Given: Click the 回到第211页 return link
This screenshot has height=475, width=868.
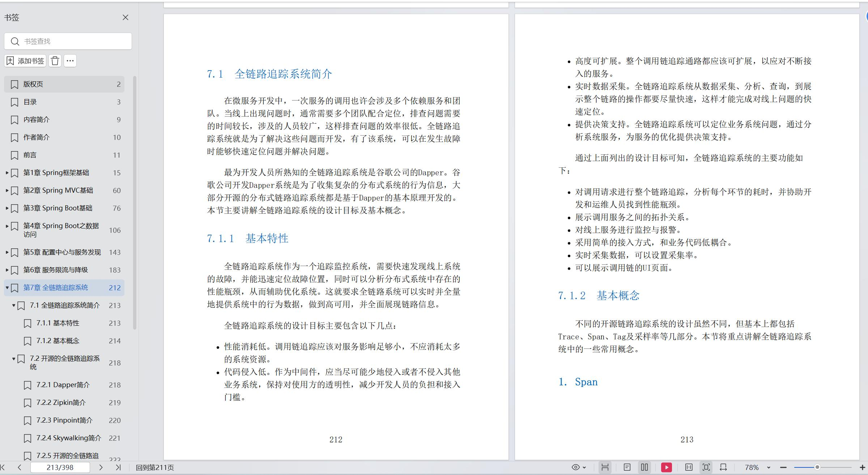Looking at the screenshot, I should coord(155,468).
